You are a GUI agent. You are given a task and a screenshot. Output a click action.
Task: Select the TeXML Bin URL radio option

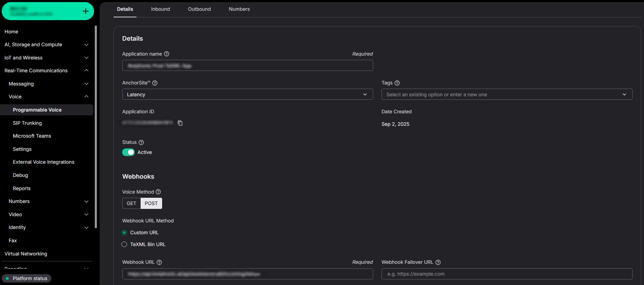tap(124, 244)
